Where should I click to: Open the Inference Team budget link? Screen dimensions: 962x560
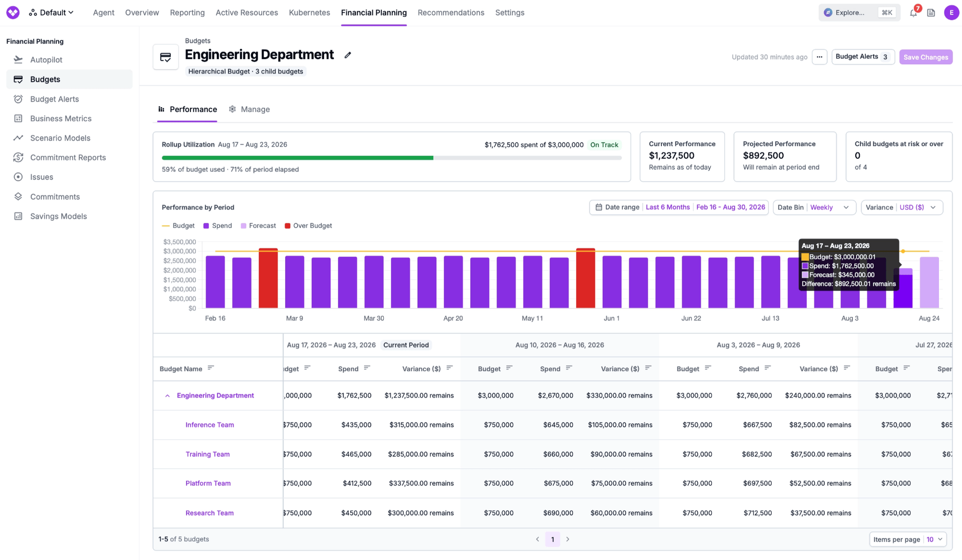click(x=209, y=425)
